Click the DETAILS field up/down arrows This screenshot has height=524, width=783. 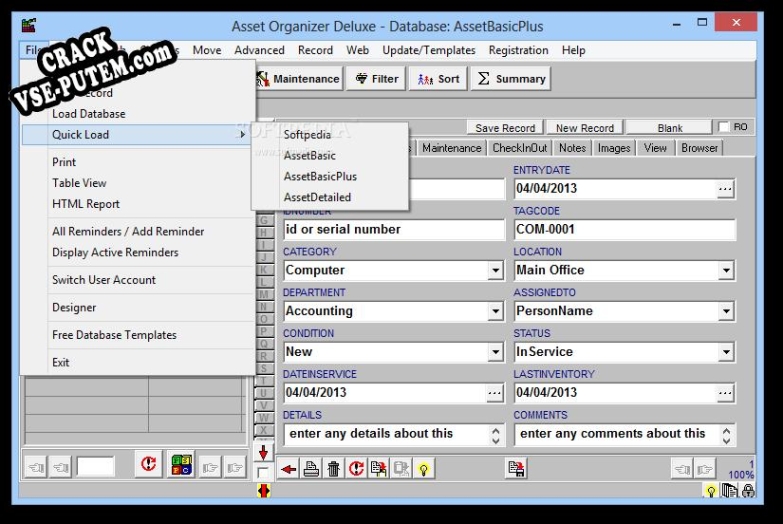tap(495, 435)
